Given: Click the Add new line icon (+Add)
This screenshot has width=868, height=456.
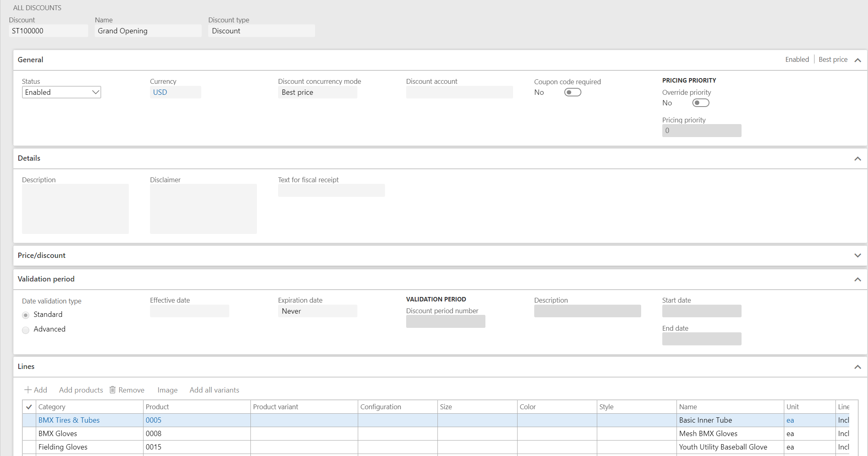Looking at the screenshot, I should point(36,390).
